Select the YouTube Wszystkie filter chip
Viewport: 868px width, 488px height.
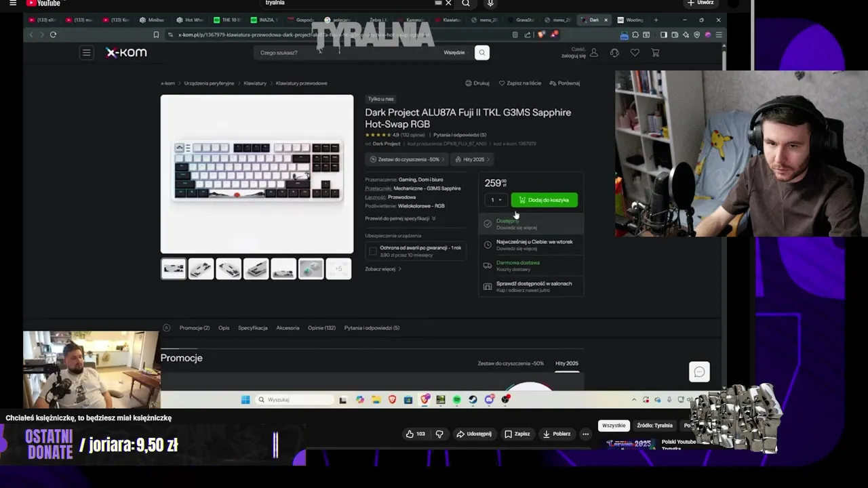point(614,426)
